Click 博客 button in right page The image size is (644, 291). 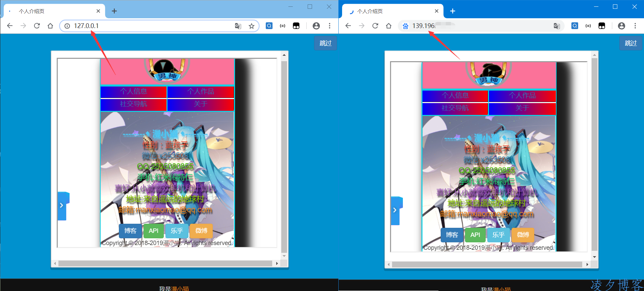452,235
